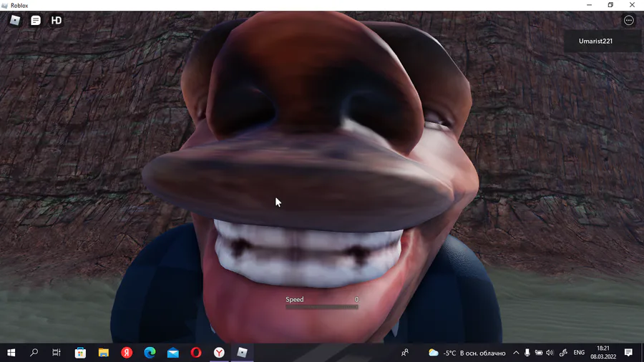Open weather widget showing -5°C

[467, 353]
